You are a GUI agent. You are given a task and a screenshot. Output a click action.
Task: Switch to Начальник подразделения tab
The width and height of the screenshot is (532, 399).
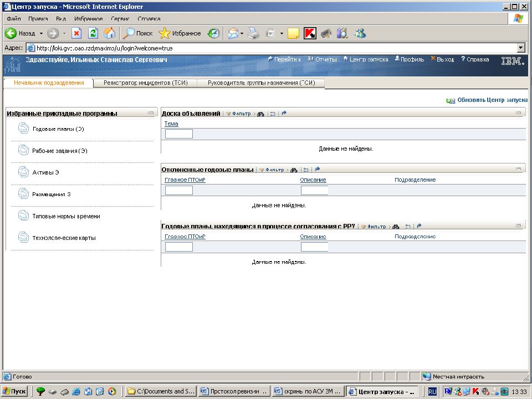click(49, 83)
